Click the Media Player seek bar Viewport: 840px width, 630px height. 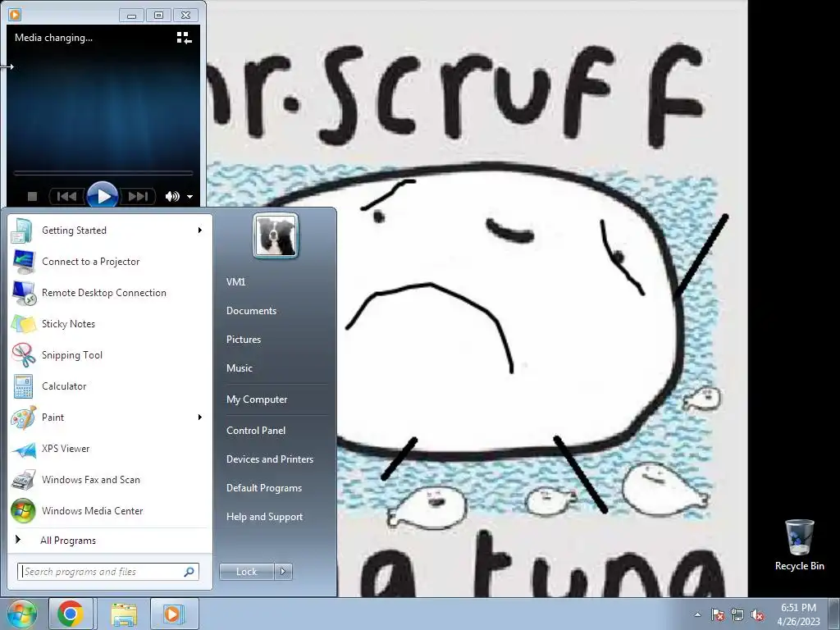[103, 173]
